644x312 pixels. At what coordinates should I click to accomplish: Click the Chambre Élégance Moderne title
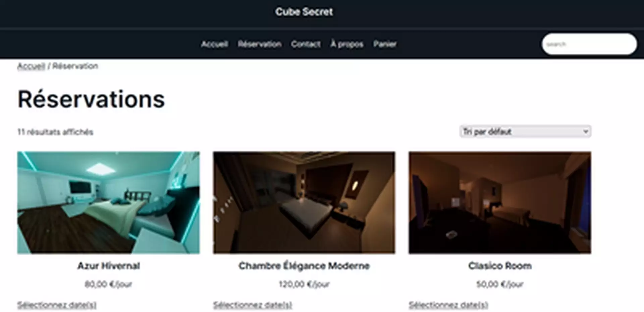coord(304,266)
